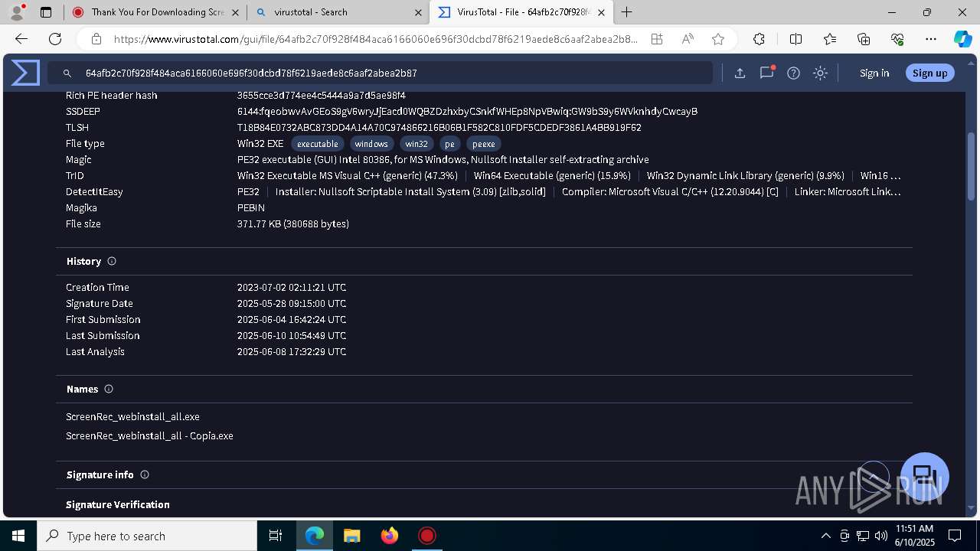The height and width of the screenshot is (551, 980).
Task: Open the help question mark icon
Action: tap(794, 73)
